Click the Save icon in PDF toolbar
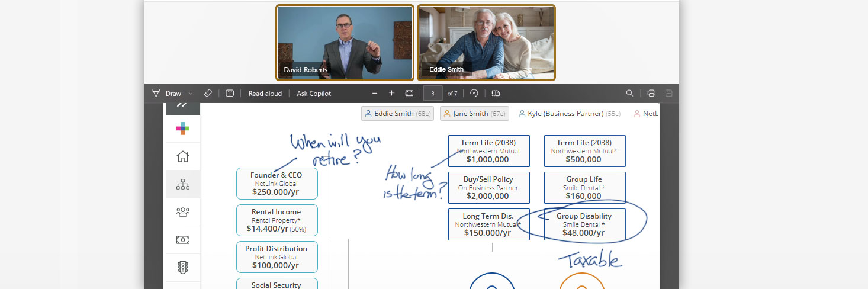The height and width of the screenshot is (289, 868). tap(669, 94)
